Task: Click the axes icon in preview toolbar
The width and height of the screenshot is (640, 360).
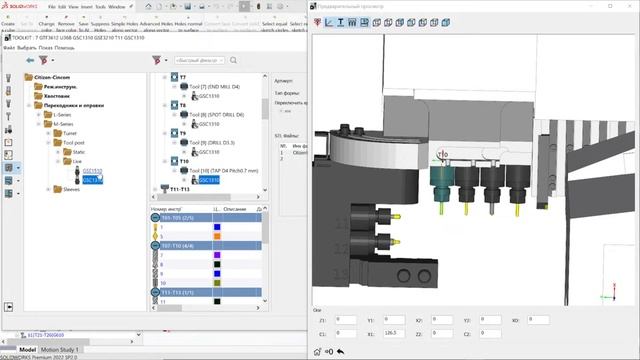Action: pyautogui.click(x=329, y=22)
